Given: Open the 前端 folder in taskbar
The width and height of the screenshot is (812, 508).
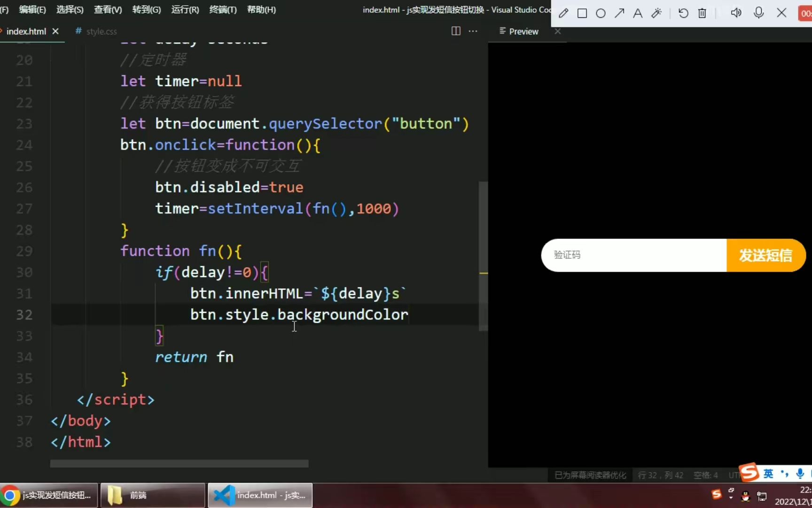Looking at the screenshot, I should (x=153, y=495).
